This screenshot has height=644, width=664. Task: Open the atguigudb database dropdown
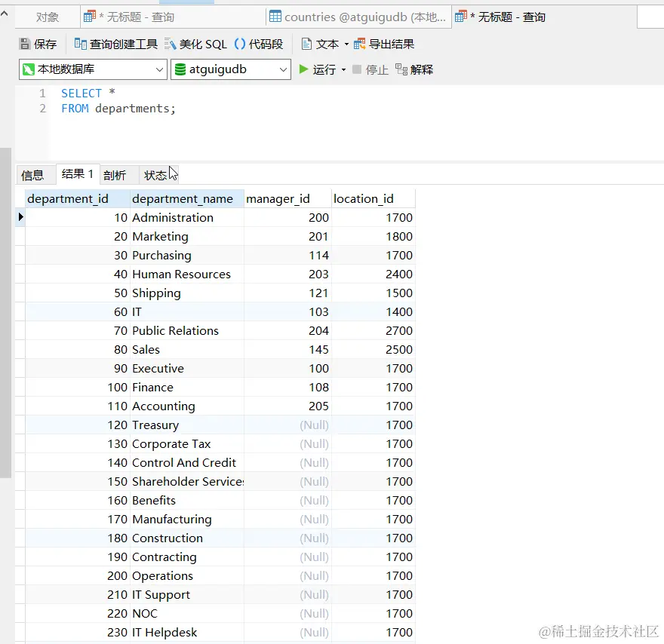click(x=230, y=69)
